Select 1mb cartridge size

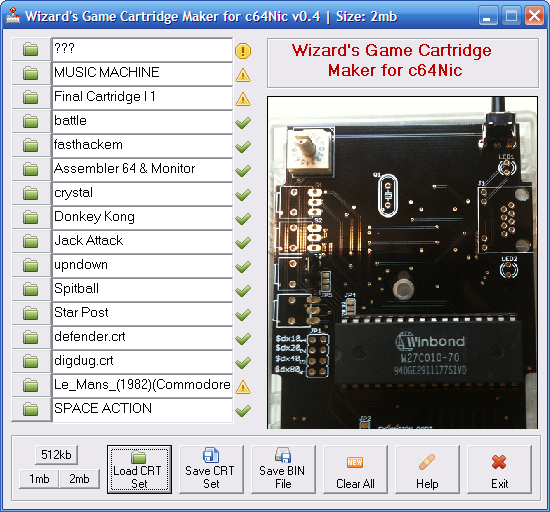coord(39,478)
